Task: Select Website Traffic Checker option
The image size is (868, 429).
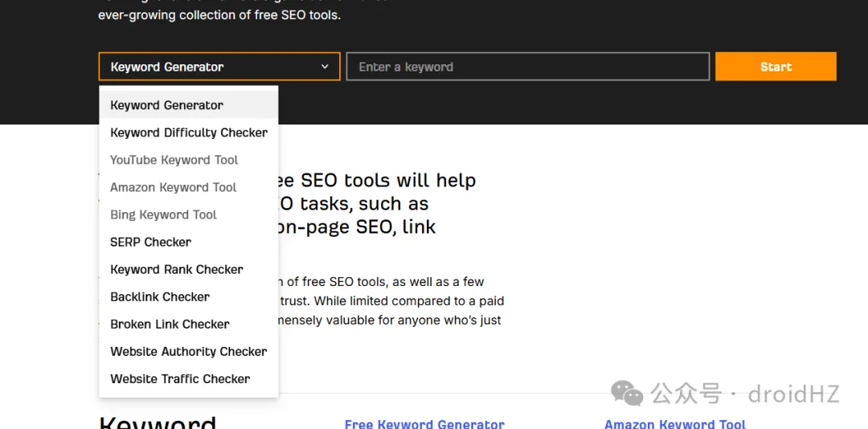Action: pos(180,378)
